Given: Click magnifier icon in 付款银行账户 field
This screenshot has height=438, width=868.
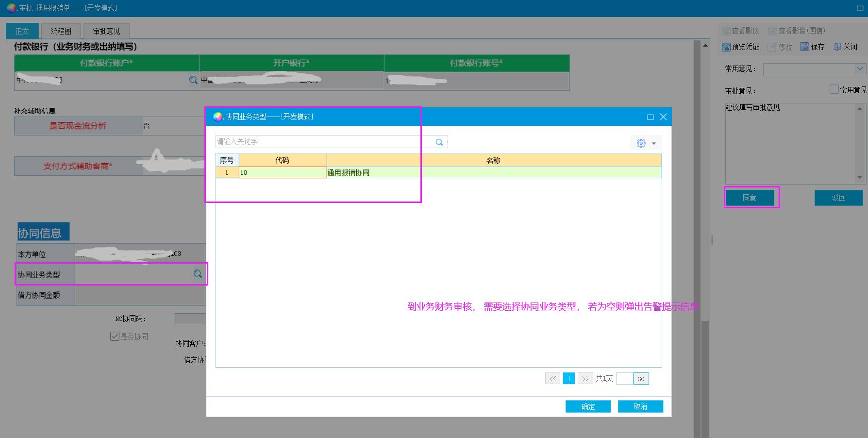Looking at the screenshot, I should [x=193, y=80].
